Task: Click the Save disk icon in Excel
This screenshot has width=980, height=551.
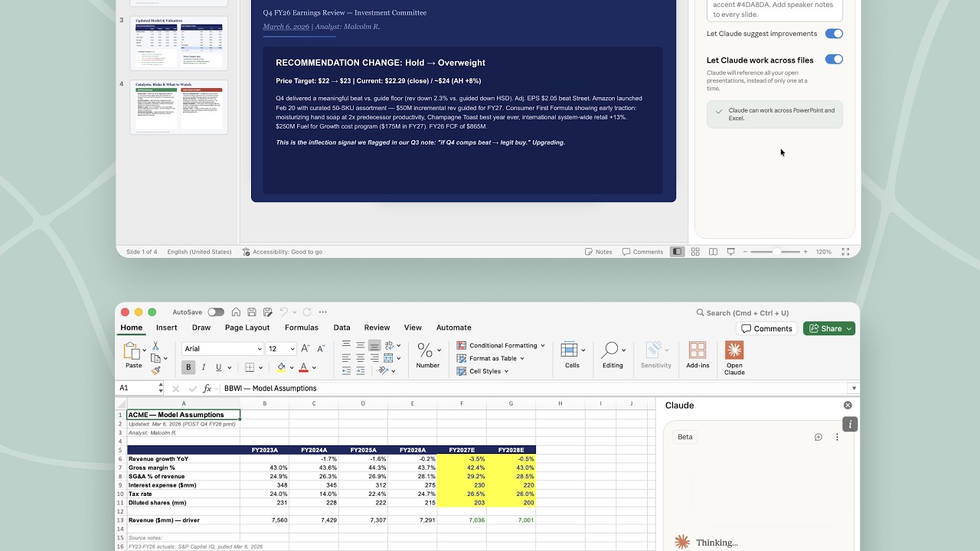Action: coord(251,312)
